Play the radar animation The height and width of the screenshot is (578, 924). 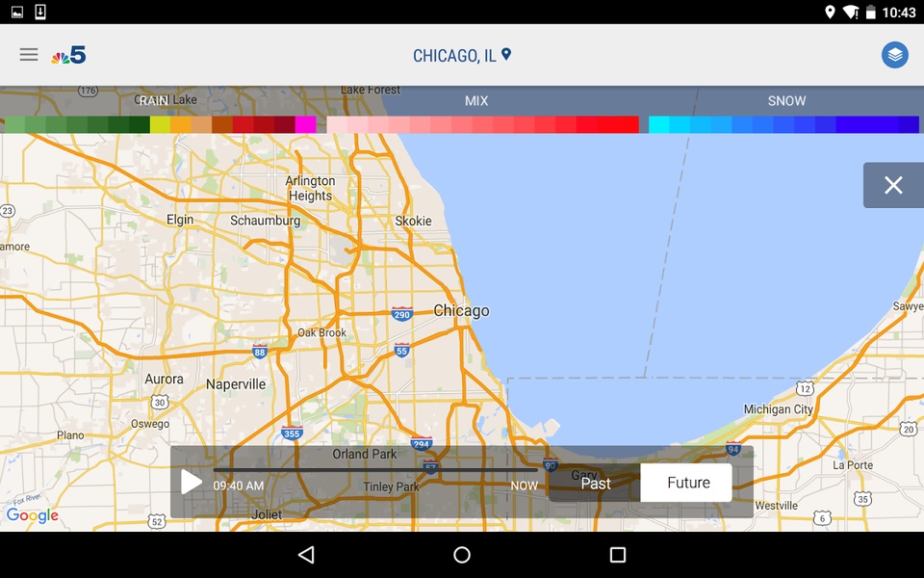[x=191, y=482]
